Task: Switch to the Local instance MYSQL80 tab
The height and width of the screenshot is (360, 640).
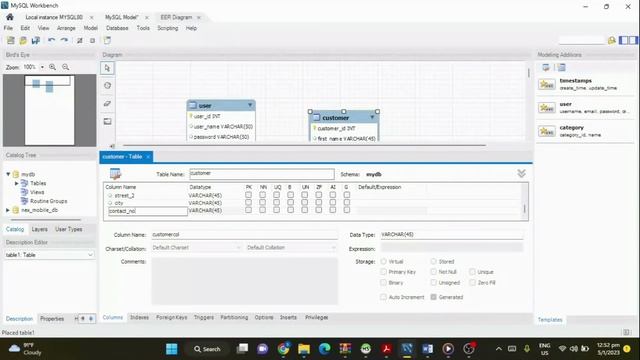Action: coord(54,17)
